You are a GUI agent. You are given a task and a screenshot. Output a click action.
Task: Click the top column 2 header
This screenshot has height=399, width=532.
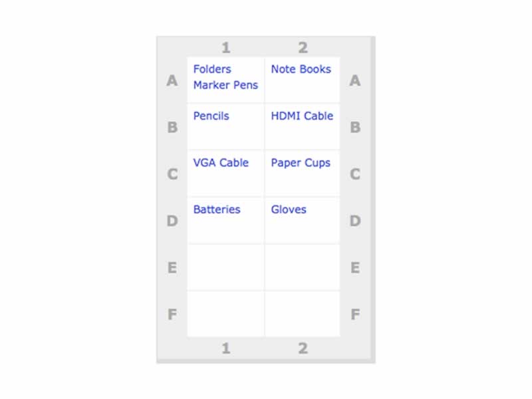coord(303,47)
